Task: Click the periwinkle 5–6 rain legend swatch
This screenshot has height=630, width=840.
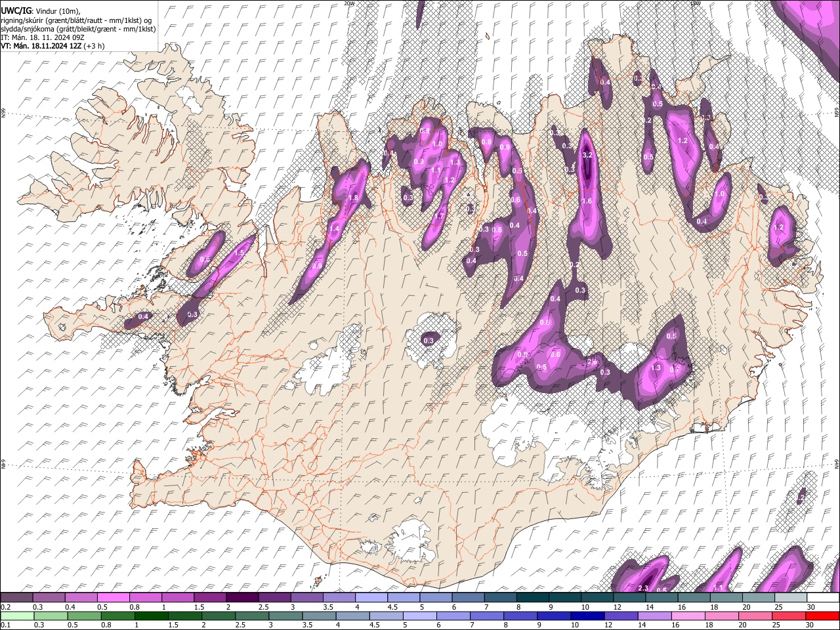Action: pos(419,616)
